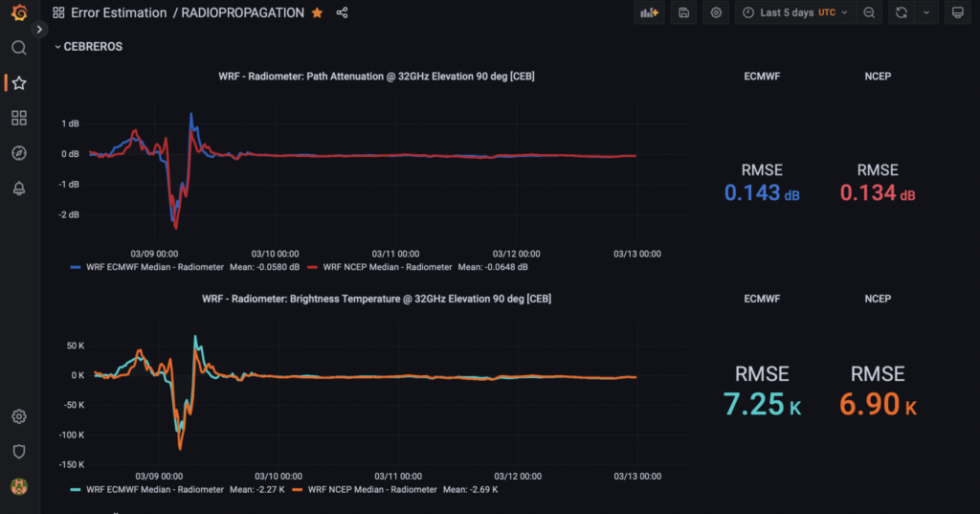Viewport: 980px width, 514px height.
Task: Open the Path Attenuation panel title menu
Action: pyautogui.click(x=376, y=77)
